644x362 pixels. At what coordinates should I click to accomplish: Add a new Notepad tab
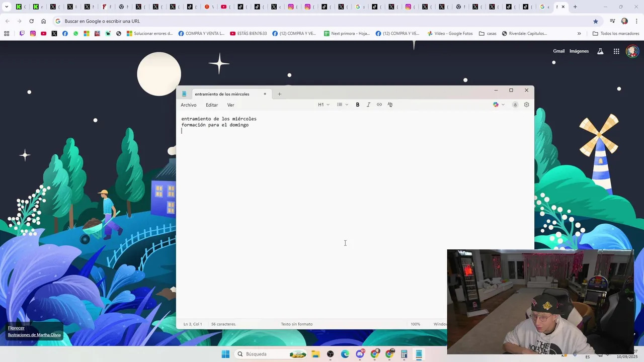click(279, 94)
